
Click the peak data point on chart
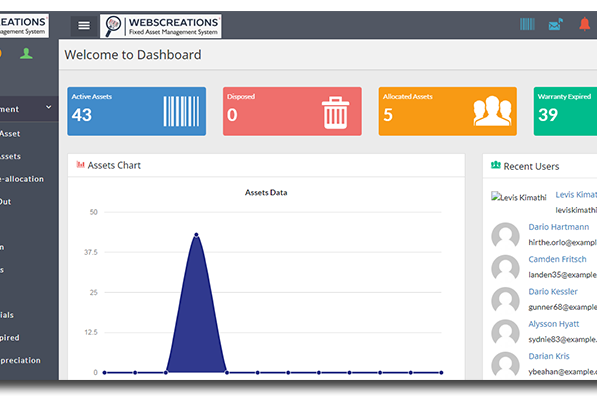196,235
